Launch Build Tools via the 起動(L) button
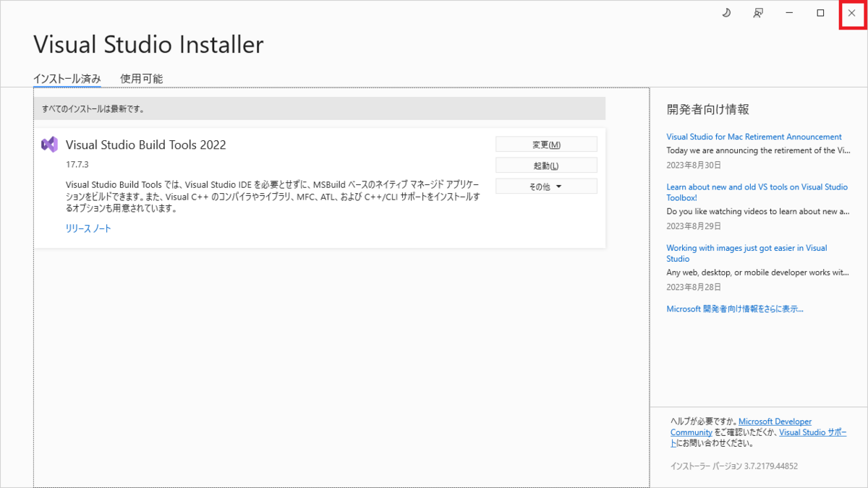868x488 pixels. [x=546, y=165]
